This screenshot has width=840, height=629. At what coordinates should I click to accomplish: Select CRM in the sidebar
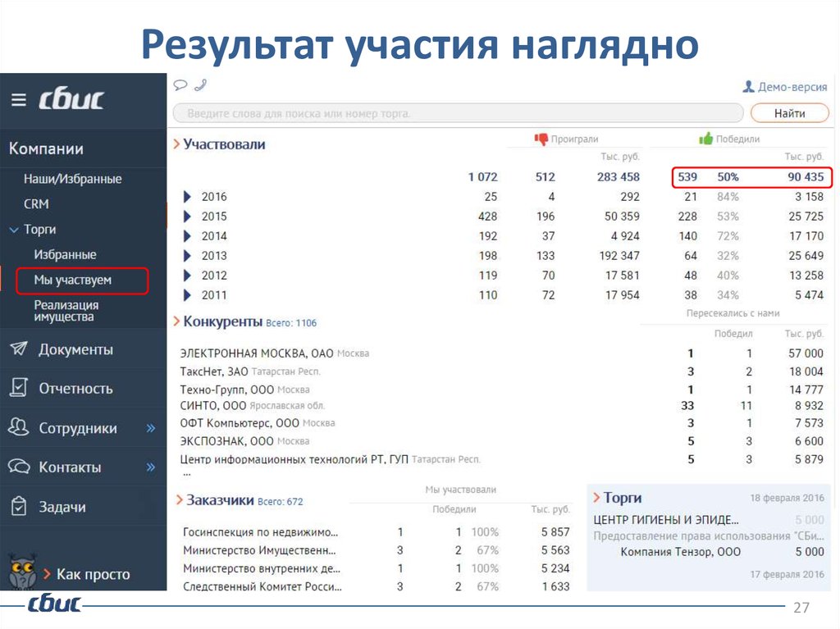tap(36, 204)
